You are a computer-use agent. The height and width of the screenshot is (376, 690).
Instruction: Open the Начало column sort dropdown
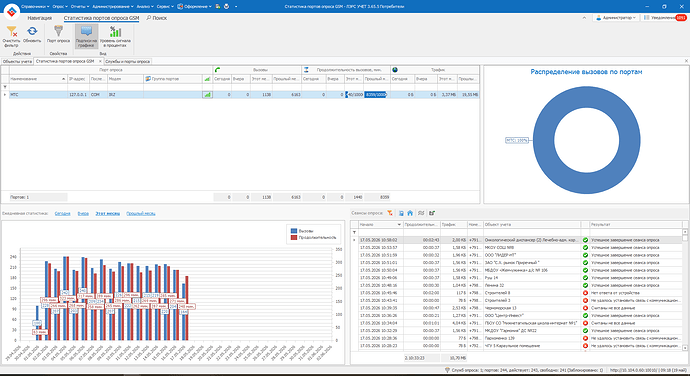pyautogui.click(x=399, y=225)
